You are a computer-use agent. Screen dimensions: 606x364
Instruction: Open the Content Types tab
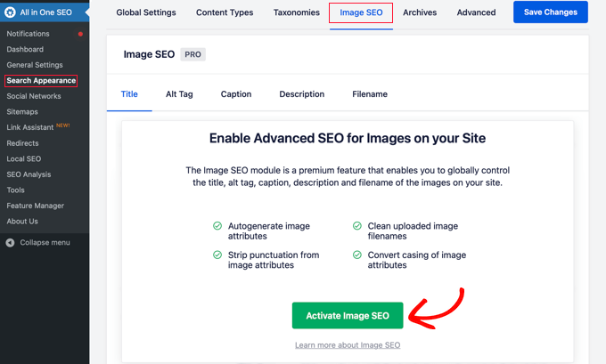point(225,12)
